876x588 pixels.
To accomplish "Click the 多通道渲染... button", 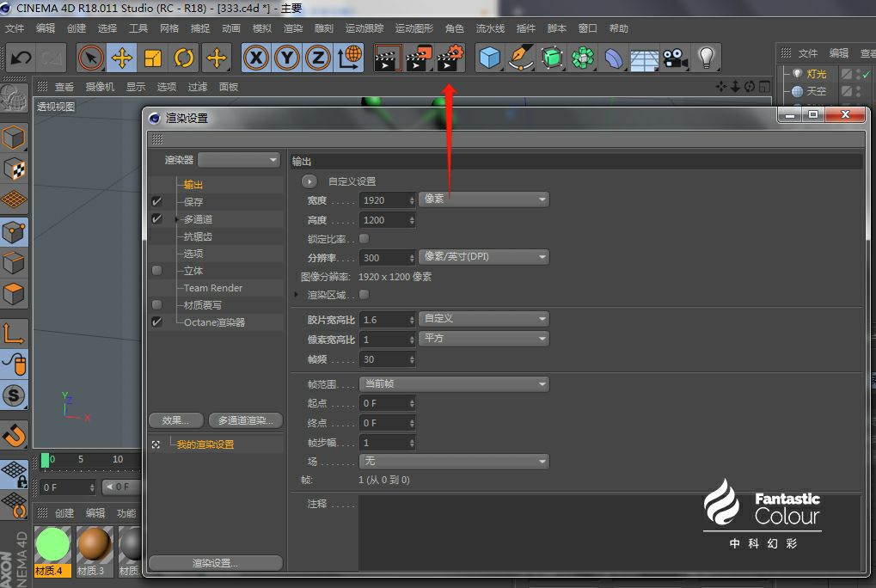I will click(245, 420).
